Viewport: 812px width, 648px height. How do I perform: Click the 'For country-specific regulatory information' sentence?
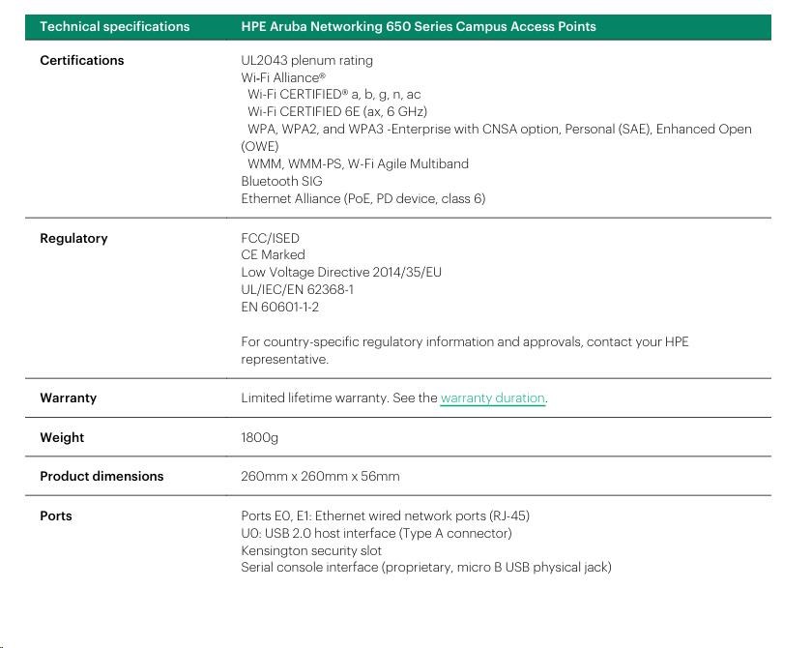465,350
